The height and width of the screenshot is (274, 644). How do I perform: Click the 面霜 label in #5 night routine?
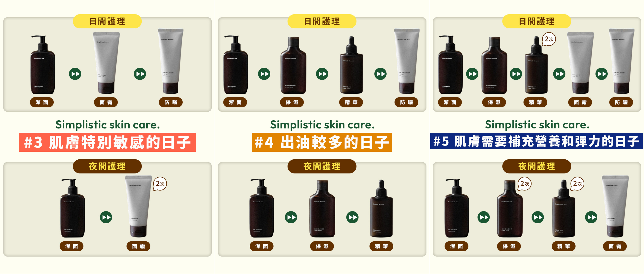pyautogui.click(x=615, y=246)
